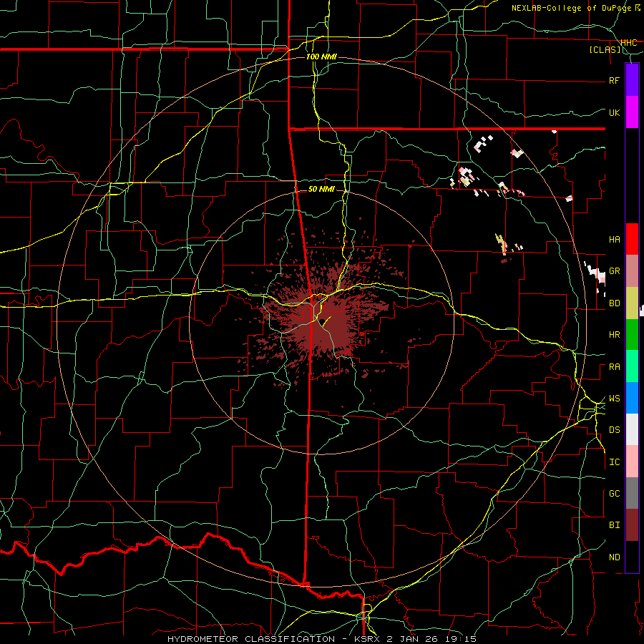Click the "NEXLAB-College of DuPage" header text

(572, 8)
